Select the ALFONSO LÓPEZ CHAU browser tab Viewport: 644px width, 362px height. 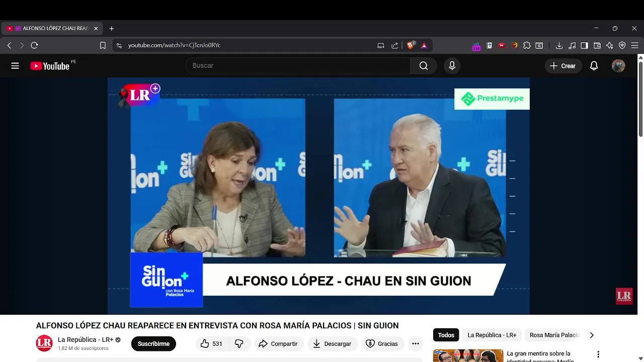coord(52,29)
